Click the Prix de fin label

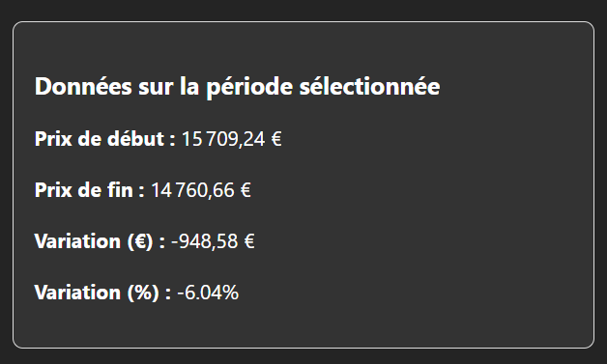[90, 190]
